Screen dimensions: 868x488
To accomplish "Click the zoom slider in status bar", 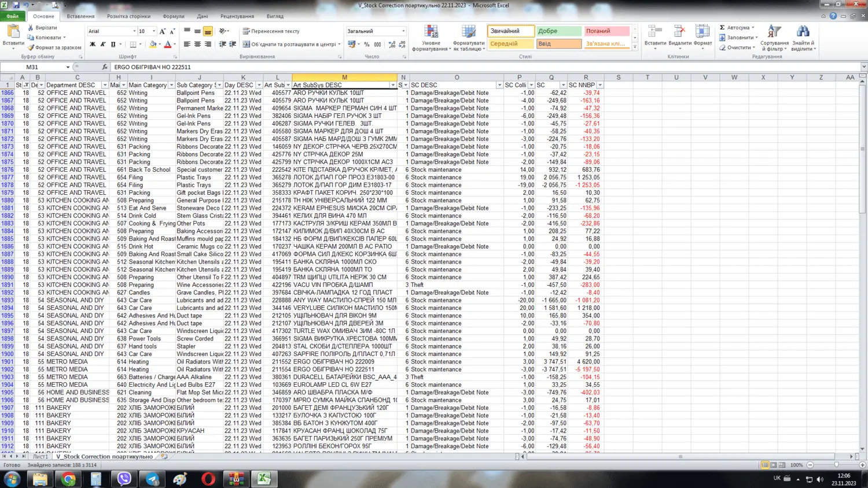I will tap(836, 465).
